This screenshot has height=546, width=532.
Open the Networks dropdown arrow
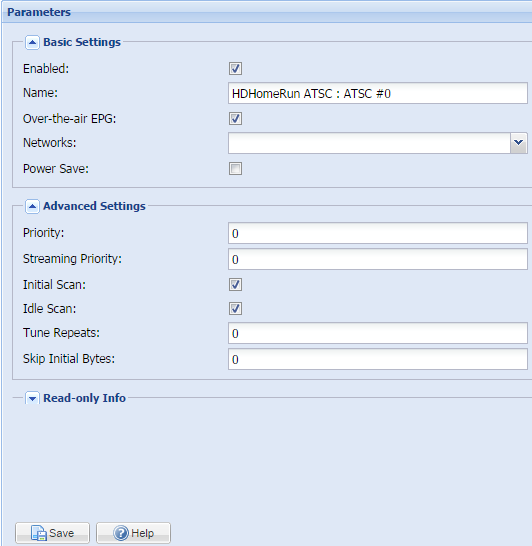pos(518,143)
